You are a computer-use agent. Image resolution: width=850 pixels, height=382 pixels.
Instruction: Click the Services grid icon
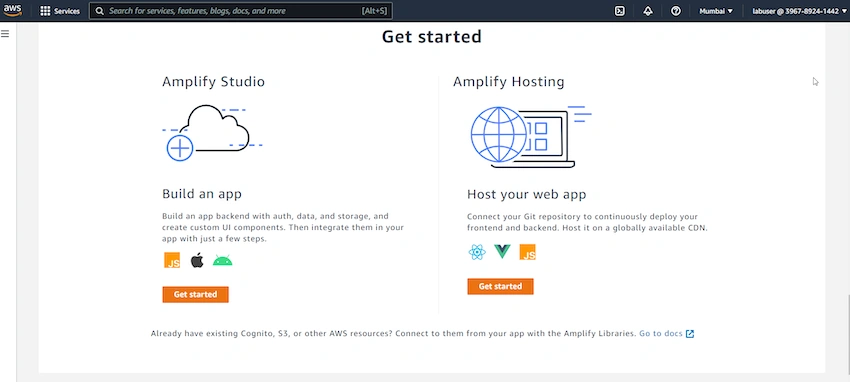[x=46, y=11]
